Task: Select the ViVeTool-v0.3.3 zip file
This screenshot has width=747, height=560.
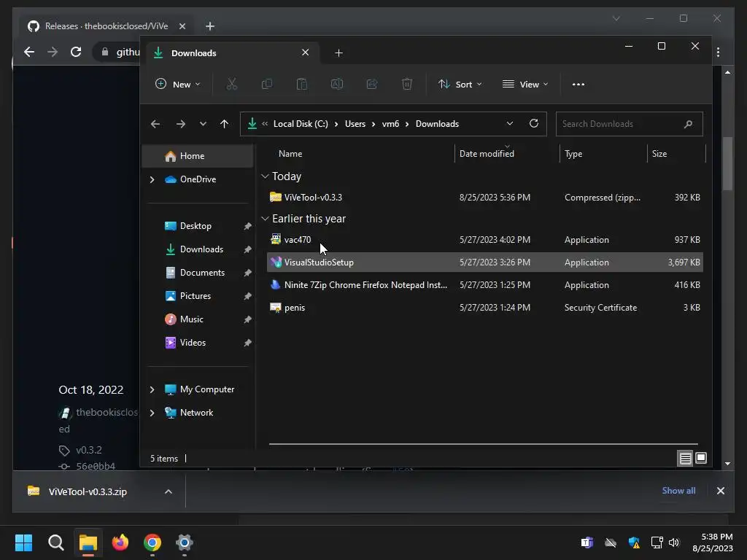Action: [484, 198]
